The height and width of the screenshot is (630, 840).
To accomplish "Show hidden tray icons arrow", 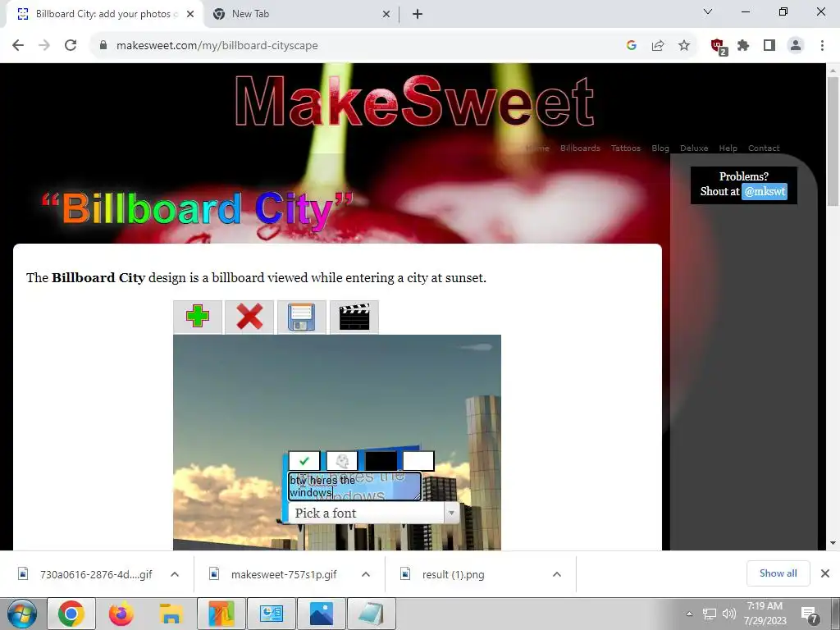I will pos(689,614).
